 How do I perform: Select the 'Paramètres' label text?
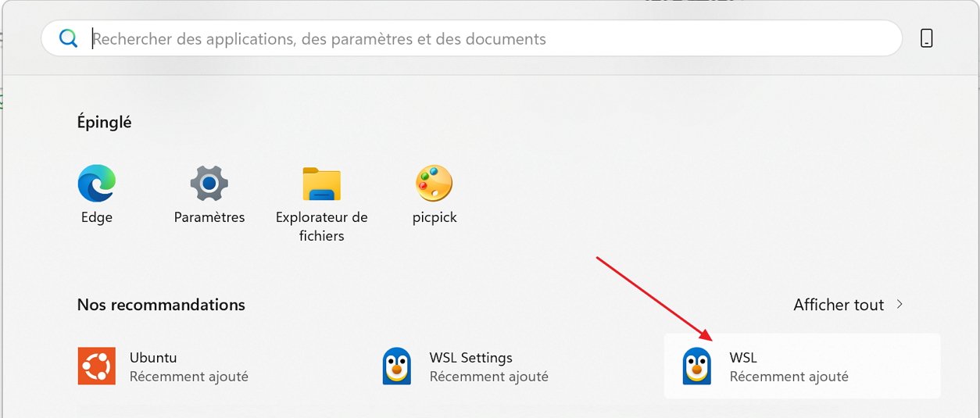pyautogui.click(x=209, y=217)
